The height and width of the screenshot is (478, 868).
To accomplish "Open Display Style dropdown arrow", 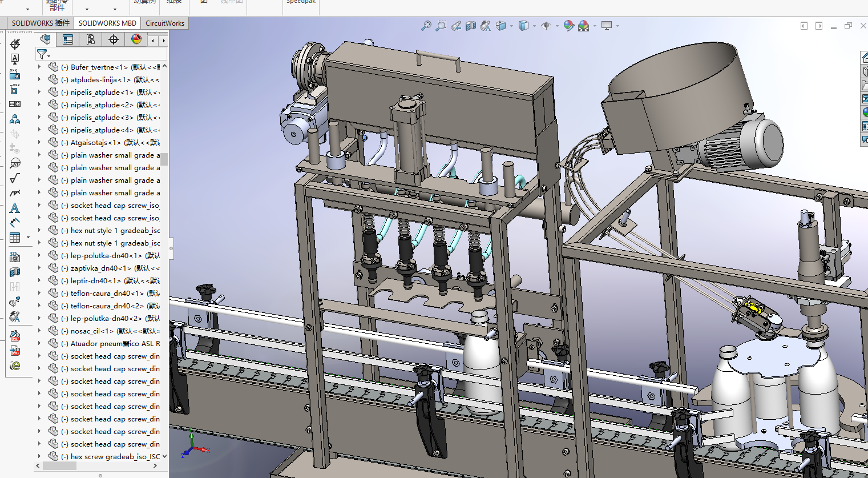I will 534,26.
